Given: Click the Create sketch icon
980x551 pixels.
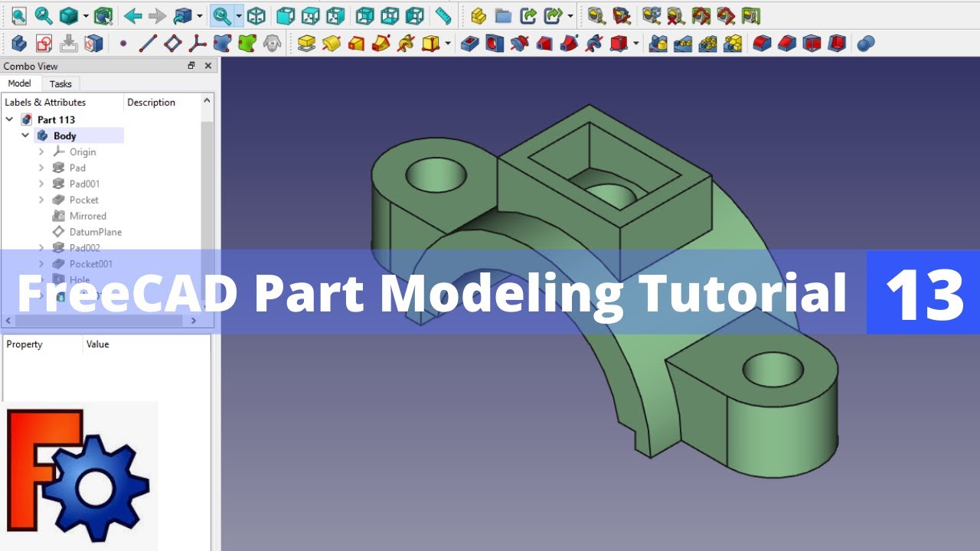Looking at the screenshot, I should (44, 44).
